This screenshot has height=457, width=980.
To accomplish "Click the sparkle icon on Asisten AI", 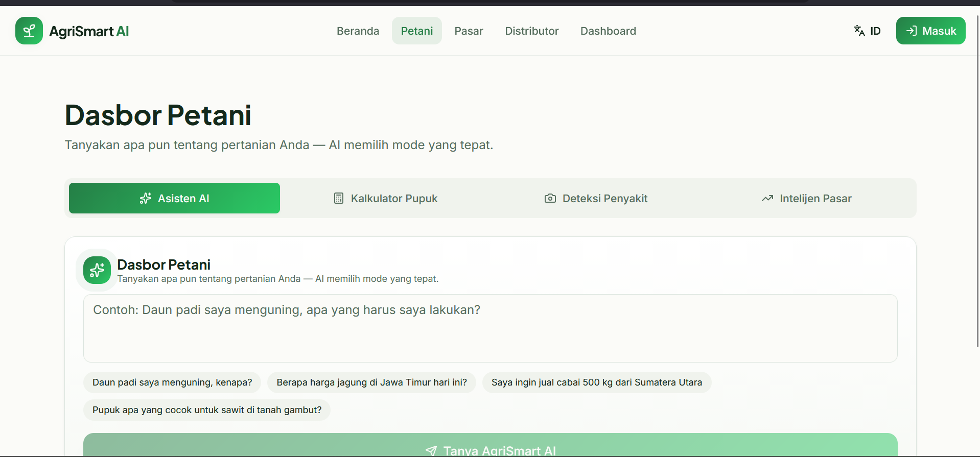I will click(x=146, y=198).
